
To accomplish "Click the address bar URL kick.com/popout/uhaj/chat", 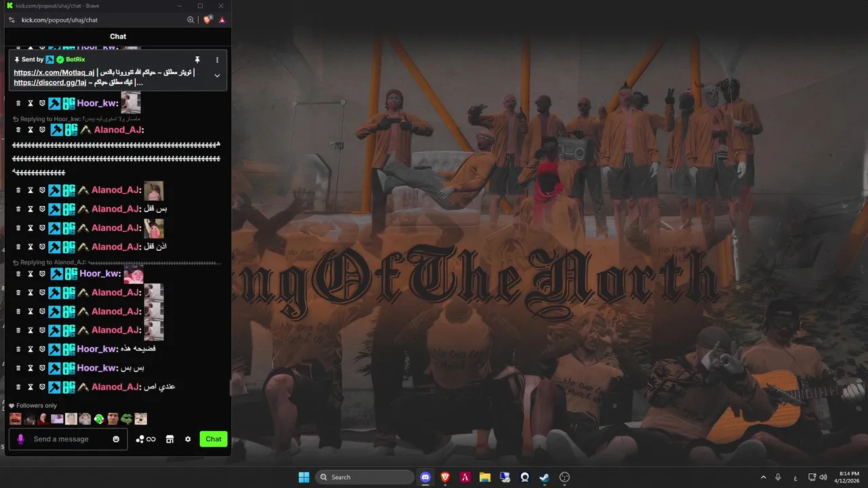I will tap(60, 20).
